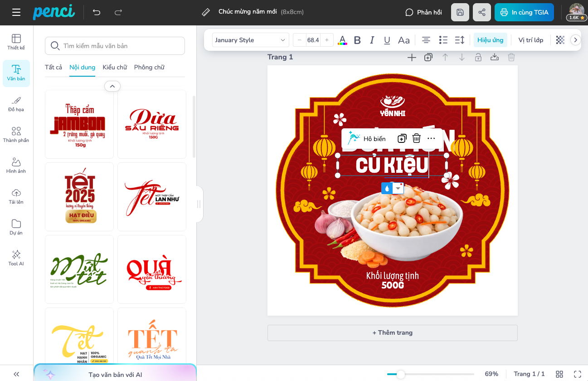Image resolution: width=588 pixels, height=381 pixels.
Task: Expand the toolbar with right chevron
Action: [575, 40]
